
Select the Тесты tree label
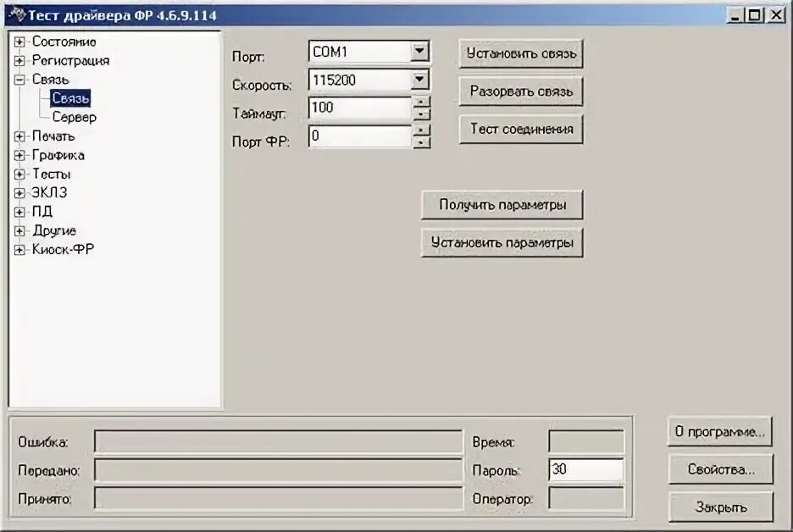tap(51, 174)
